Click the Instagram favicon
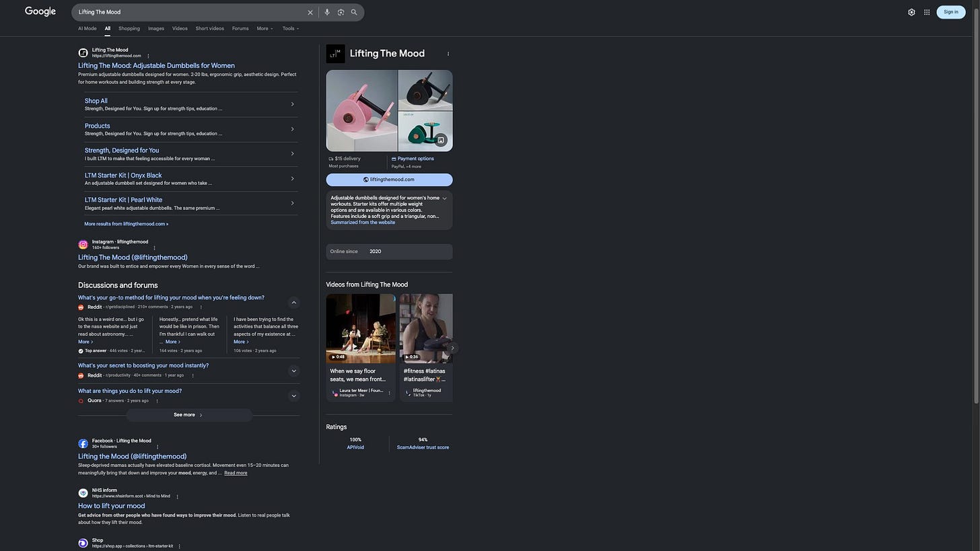The width and height of the screenshot is (980, 551). pyautogui.click(x=83, y=245)
